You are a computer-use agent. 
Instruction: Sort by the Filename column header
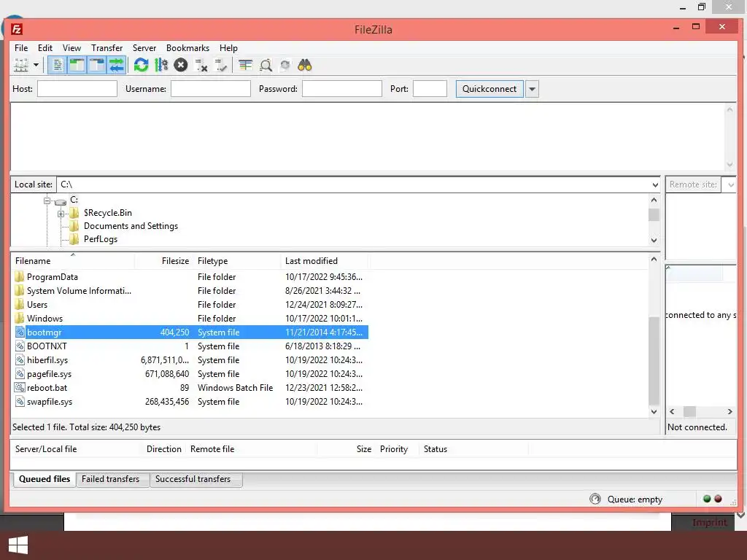coord(73,261)
